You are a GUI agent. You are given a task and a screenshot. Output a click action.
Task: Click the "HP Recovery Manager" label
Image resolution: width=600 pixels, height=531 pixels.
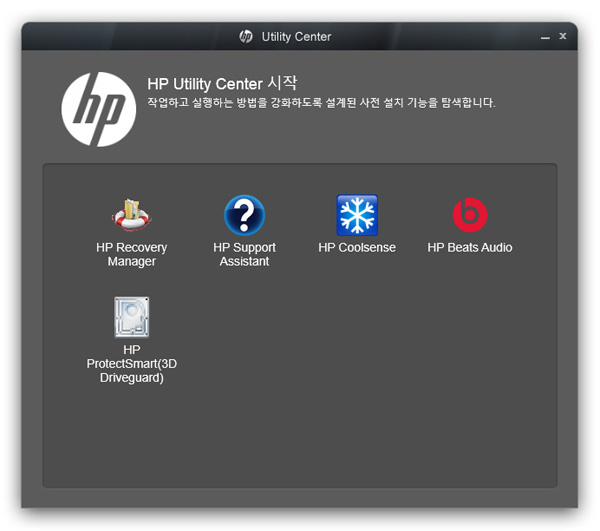[131, 254]
